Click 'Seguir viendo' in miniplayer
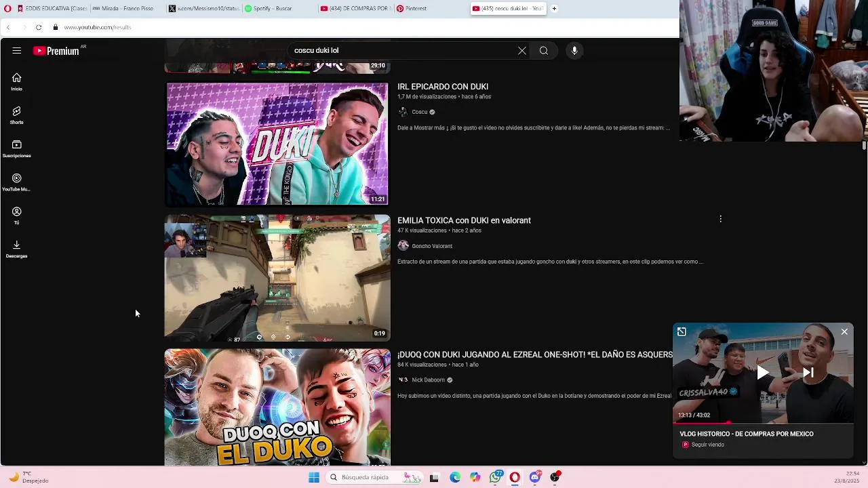 coord(708,445)
